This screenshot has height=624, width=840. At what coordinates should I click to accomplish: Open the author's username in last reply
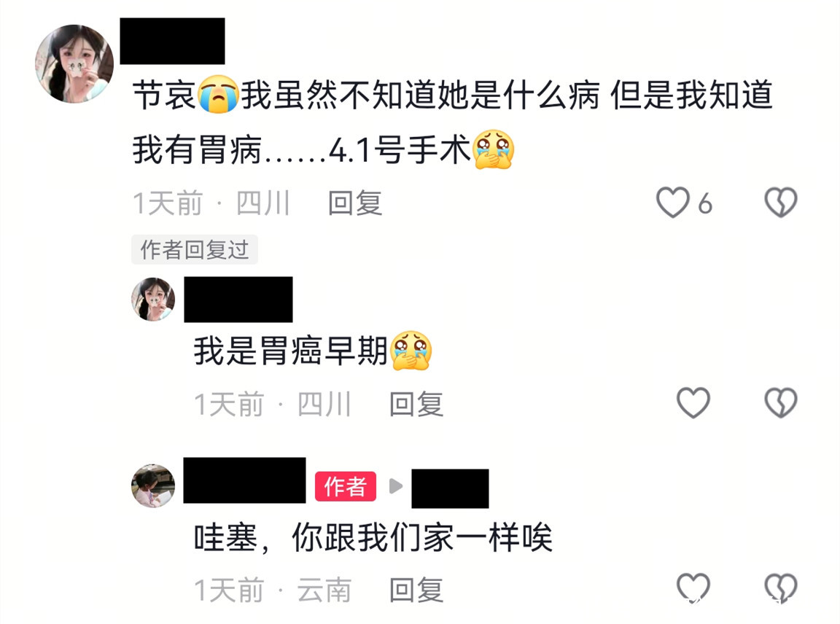tap(244, 480)
